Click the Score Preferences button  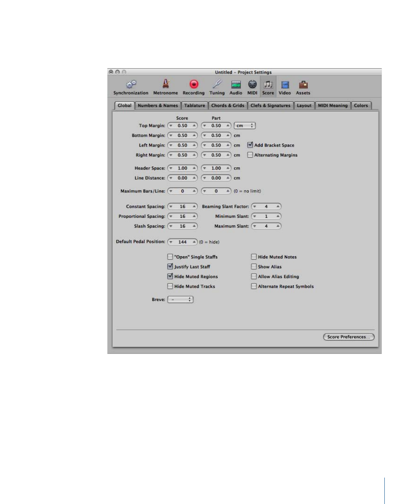coord(349,337)
